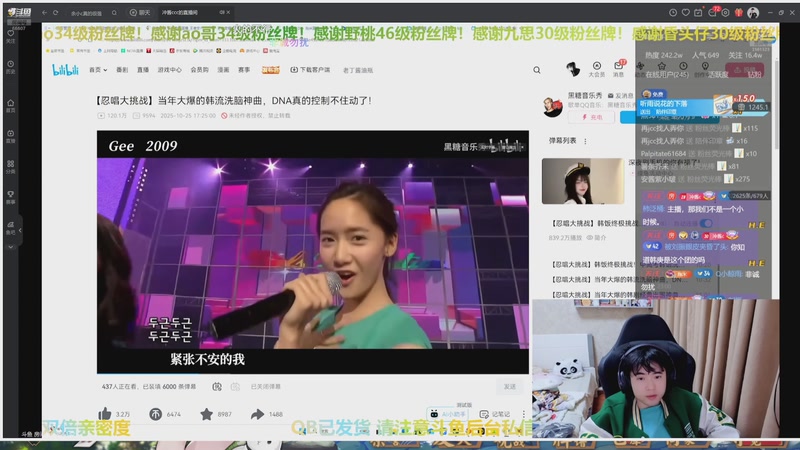Open history clock icon in top-right bar
Screen dimensions: 800x450
673,12
